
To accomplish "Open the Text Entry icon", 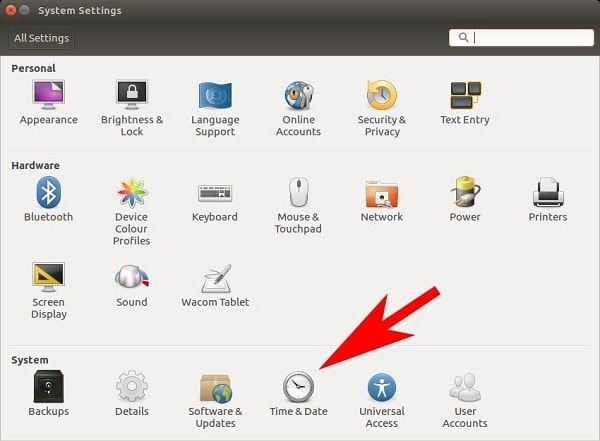I will tap(465, 95).
